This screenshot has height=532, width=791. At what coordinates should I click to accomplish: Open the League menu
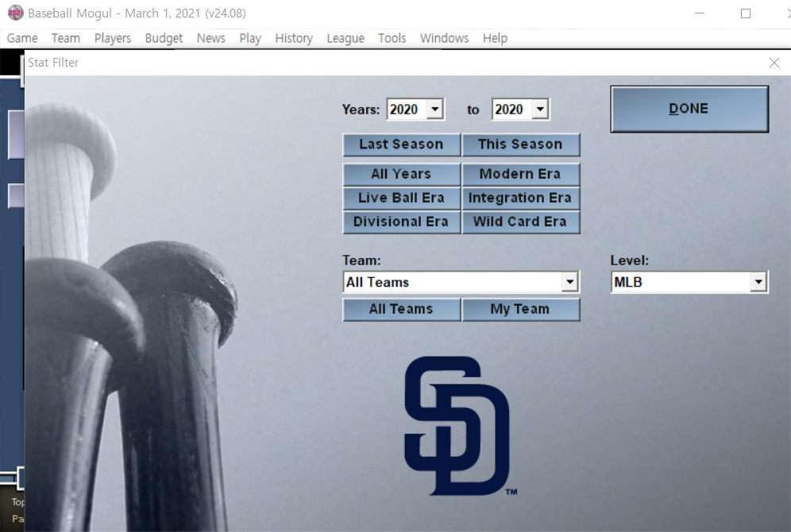(345, 38)
